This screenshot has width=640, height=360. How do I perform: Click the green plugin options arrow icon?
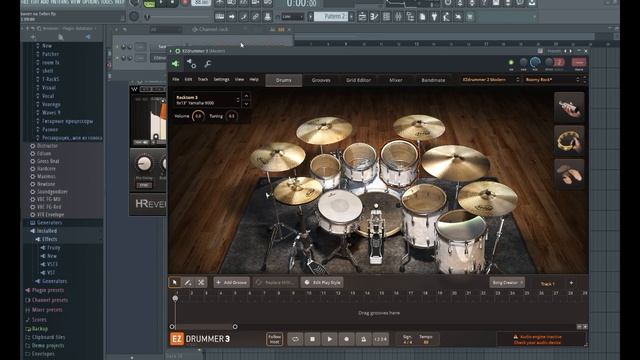coord(176,64)
